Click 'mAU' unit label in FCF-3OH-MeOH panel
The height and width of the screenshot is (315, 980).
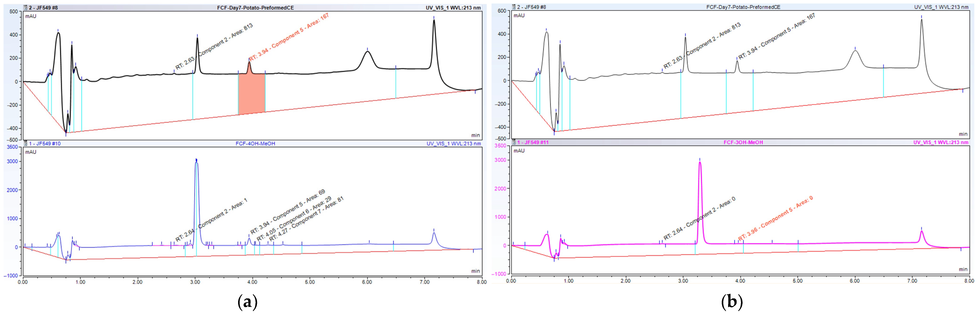(519, 150)
